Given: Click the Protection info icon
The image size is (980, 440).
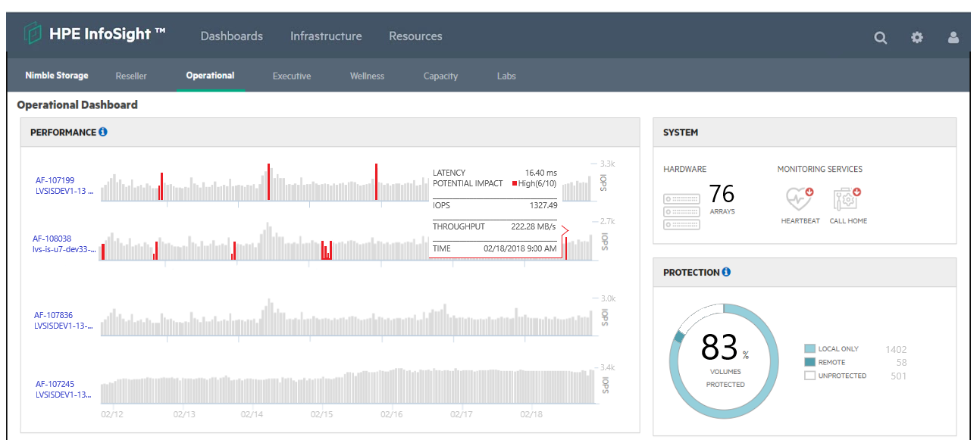Looking at the screenshot, I should point(726,272).
